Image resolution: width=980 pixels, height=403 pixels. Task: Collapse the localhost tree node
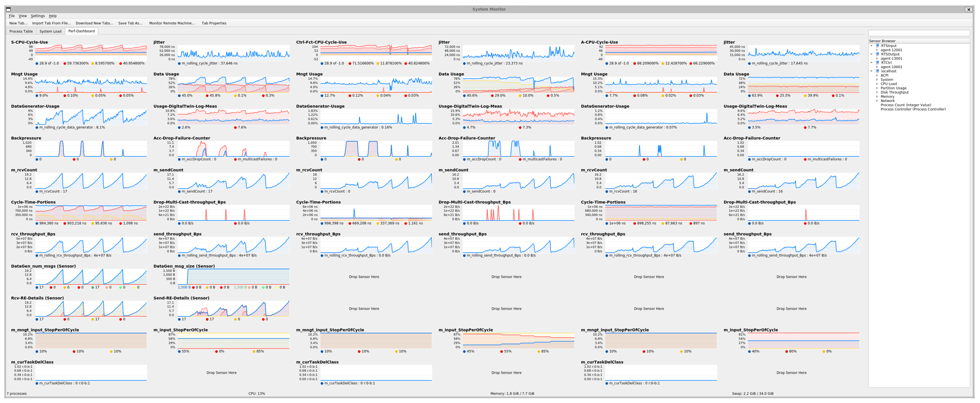coord(872,71)
